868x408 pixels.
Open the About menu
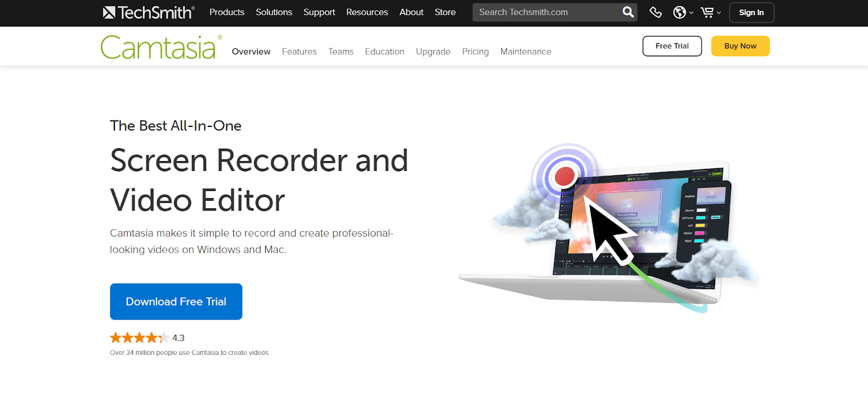tap(411, 12)
